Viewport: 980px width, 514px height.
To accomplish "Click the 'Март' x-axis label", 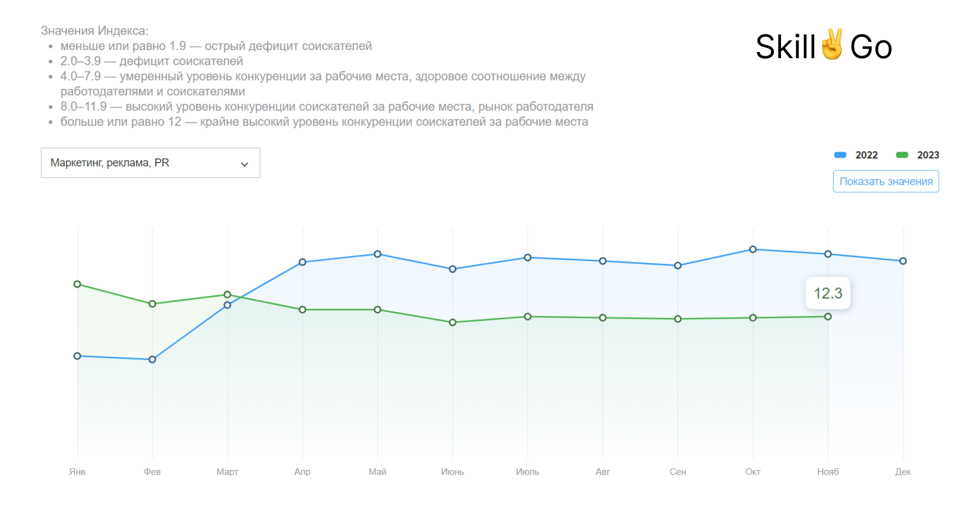I will [x=227, y=472].
